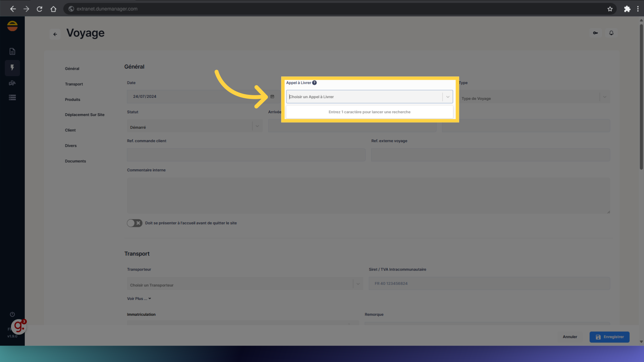
Task: Click the help icon beside Appel à Livrer
Action: 314,83
